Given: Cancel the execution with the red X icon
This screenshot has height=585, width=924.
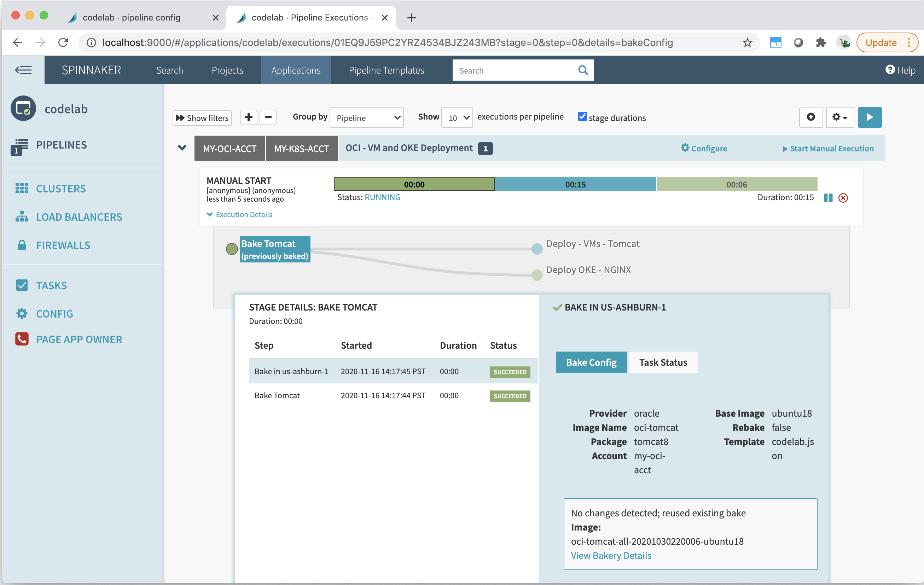Looking at the screenshot, I should [843, 198].
